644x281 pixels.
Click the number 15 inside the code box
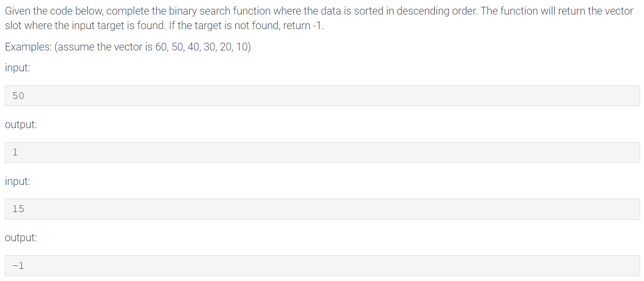coord(18,209)
